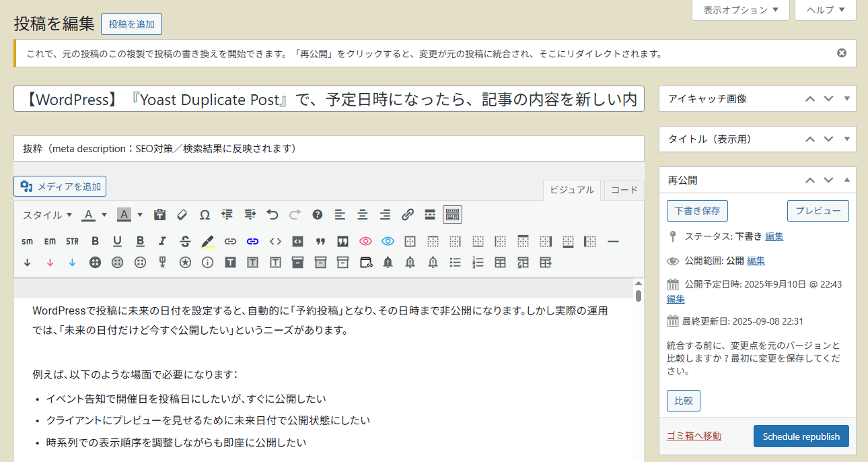868x462 pixels.
Task: Apply the text color A swatch
Action: (x=88, y=215)
